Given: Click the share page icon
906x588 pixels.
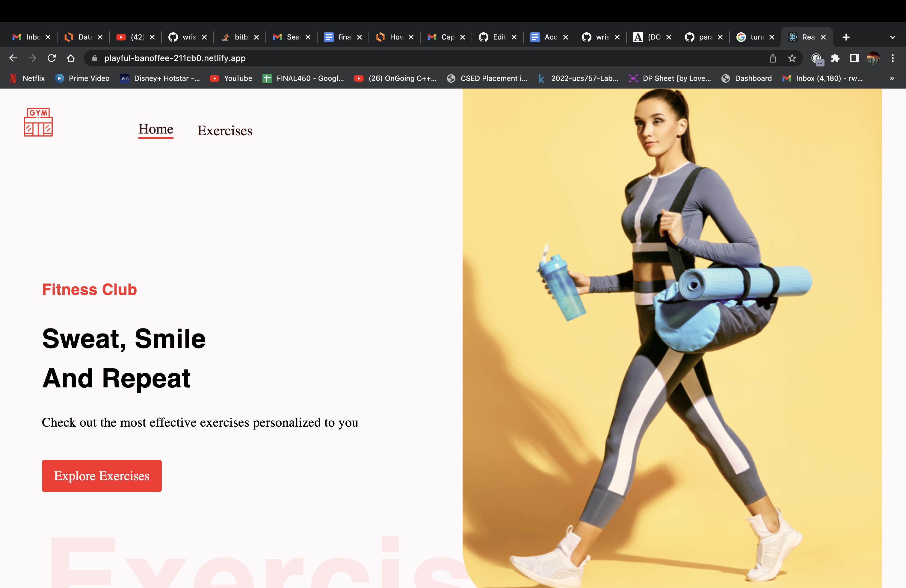Looking at the screenshot, I should click(x=773, y=58).
